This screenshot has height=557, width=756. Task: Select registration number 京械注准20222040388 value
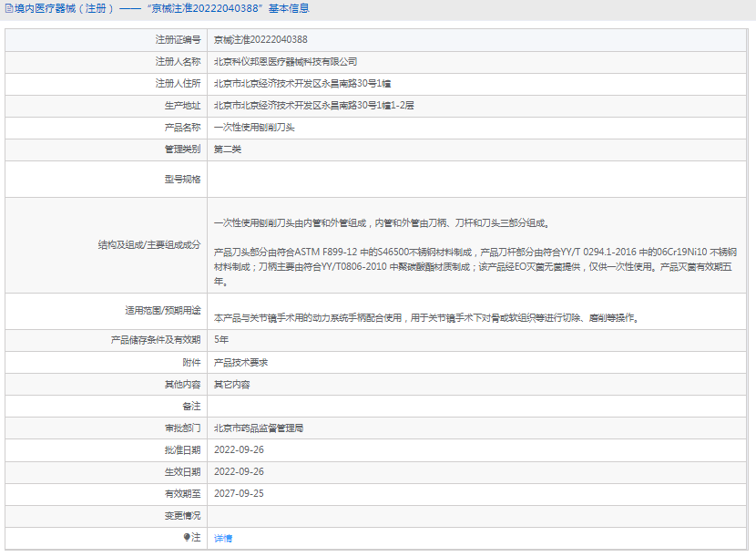261,39
